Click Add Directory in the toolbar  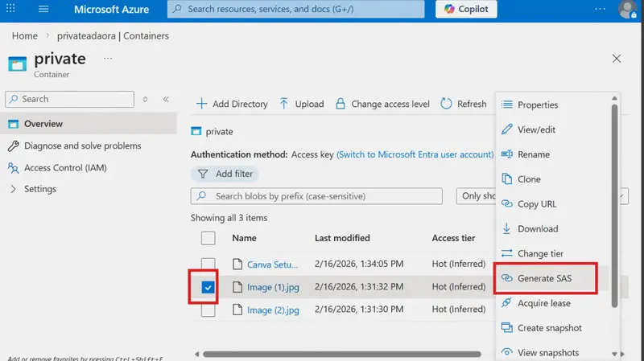pyautogui.click(x=232, y=104)
